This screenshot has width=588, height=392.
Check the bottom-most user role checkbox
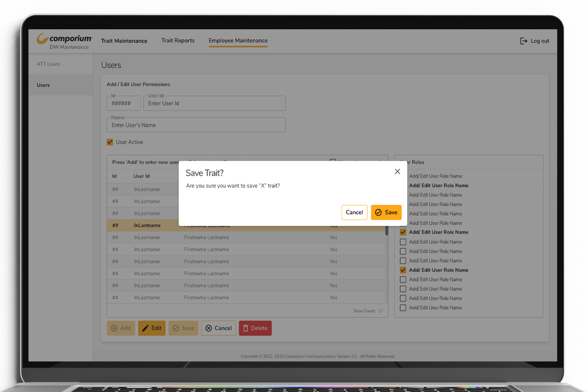[x=403, y=308]
